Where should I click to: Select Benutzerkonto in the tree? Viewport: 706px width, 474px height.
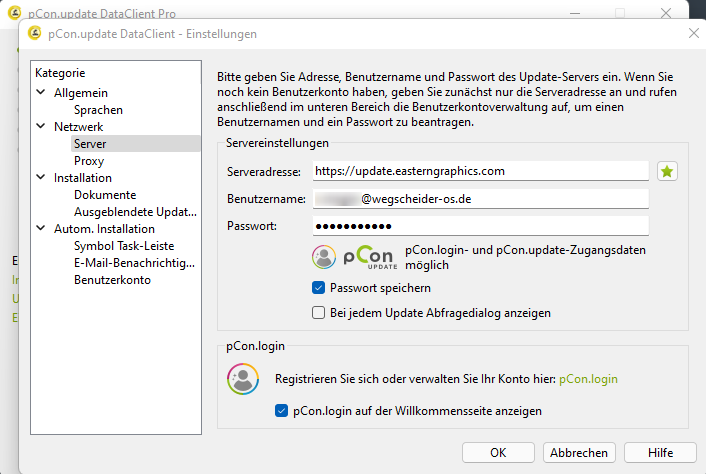(112, 280)
